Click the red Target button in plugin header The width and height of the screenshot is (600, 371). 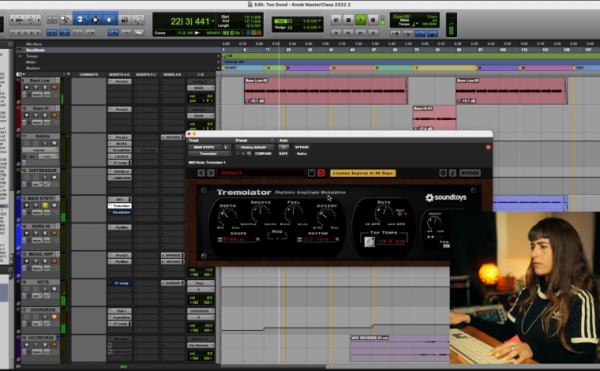(488, 147)
